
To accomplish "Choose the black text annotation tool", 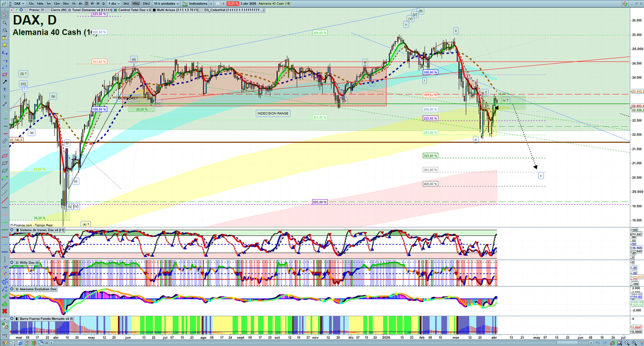I will pyautogui.click(x=4, y=89).
